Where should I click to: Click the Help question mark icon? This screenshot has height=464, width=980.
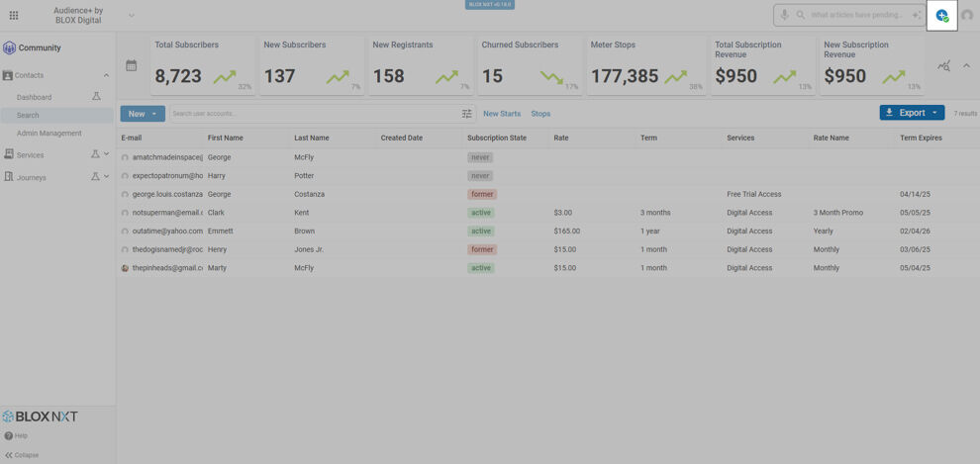8,436
